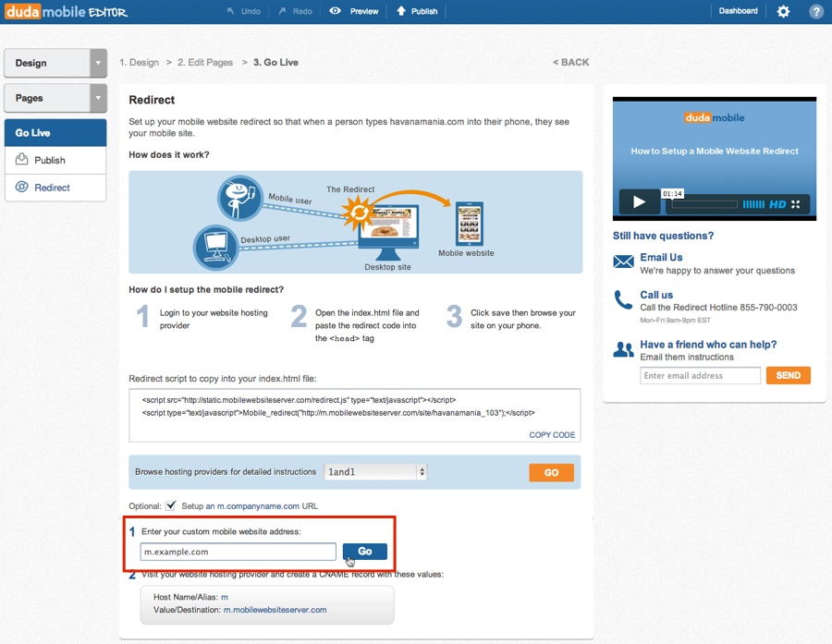This screenshot has width=832, height=644.
Task: Click the Host Name/Alias value m
Action: (225, 597)
